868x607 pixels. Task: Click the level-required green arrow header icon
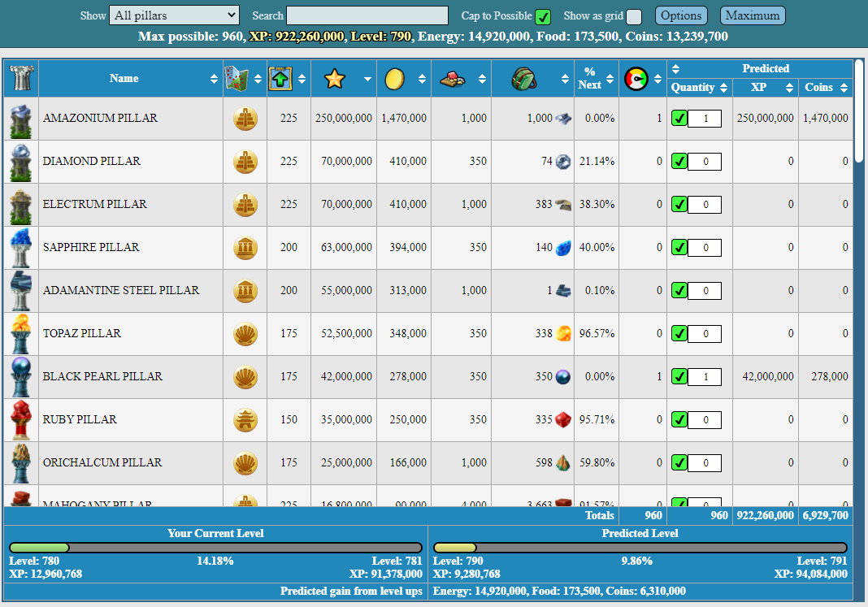pyautogui.click(x=280, y=79)
